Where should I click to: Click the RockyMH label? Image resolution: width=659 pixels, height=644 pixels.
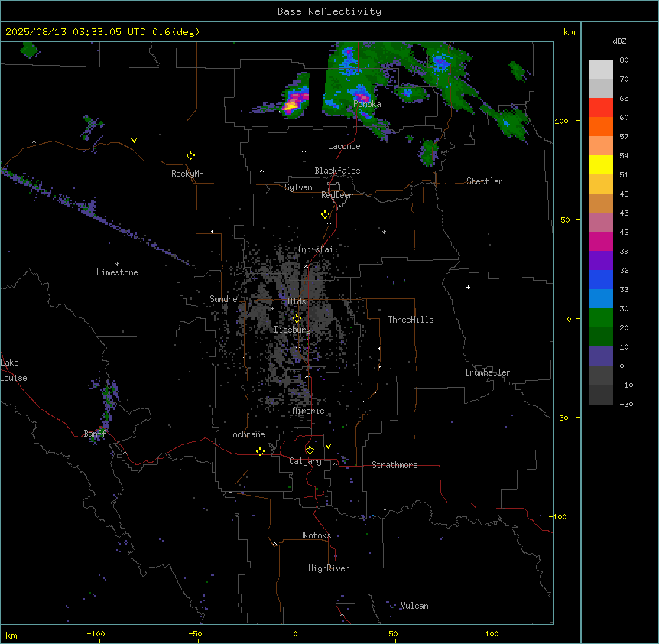tap(187, 174)
